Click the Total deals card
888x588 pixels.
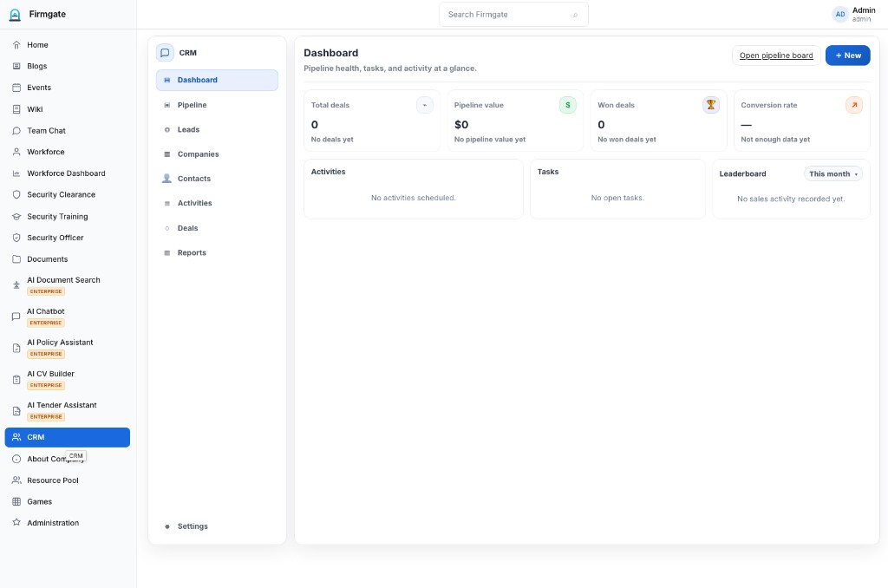point(372,121)
